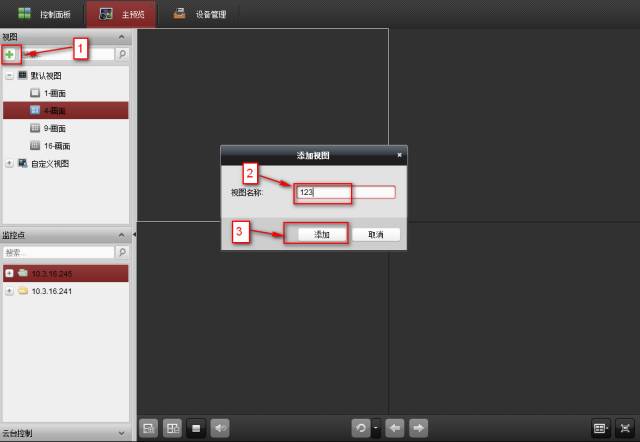640x442 pixels.
Task: Open the window layout division dropdown
Action: click(600, 428)
